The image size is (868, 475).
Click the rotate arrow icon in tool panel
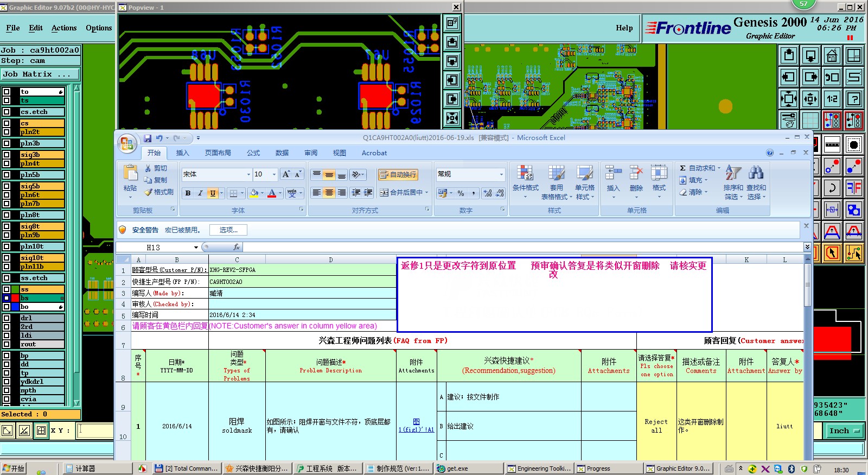[832, 188]
